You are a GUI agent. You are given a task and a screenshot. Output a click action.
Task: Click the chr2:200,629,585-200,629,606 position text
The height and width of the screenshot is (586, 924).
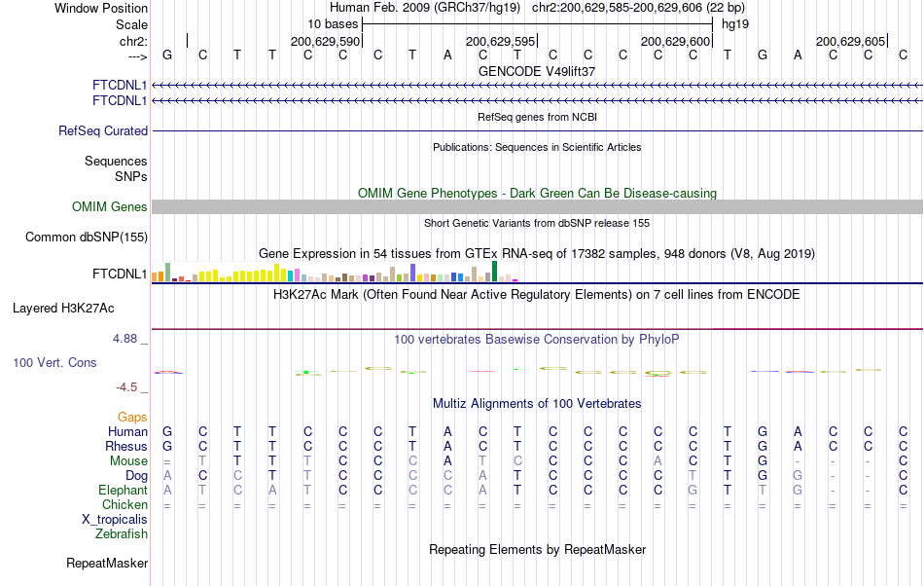[x=638, y=8]
